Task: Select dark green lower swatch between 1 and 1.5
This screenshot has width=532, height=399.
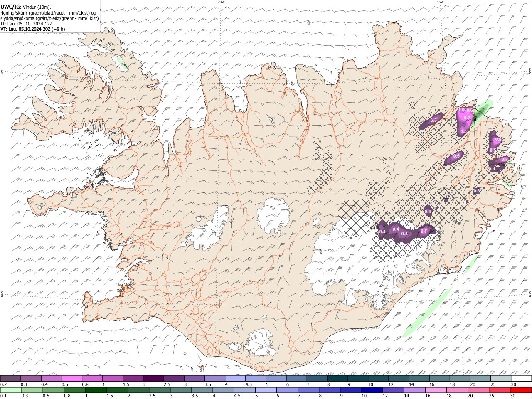Action: (x=96, y=390)
